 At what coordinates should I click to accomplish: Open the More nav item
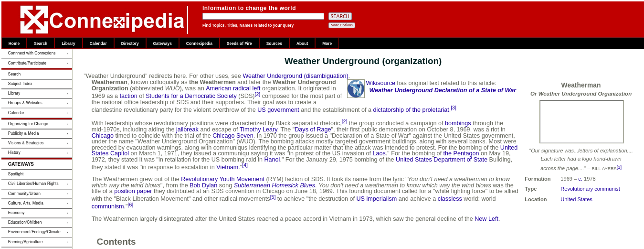327,43
